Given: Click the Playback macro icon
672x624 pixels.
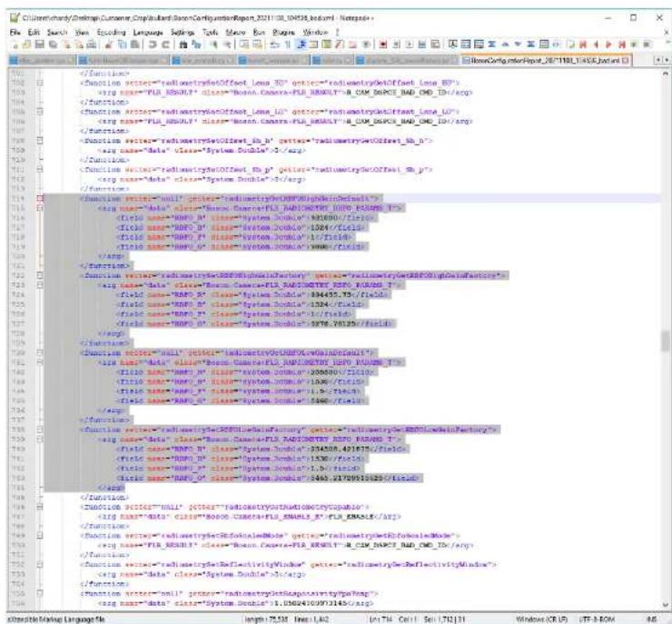Looking at the screenshot, I should coord(410,45).
